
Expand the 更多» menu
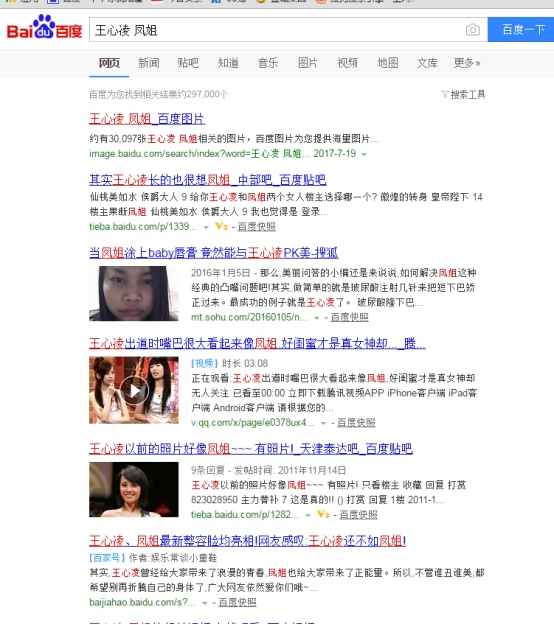coord(467,63)
